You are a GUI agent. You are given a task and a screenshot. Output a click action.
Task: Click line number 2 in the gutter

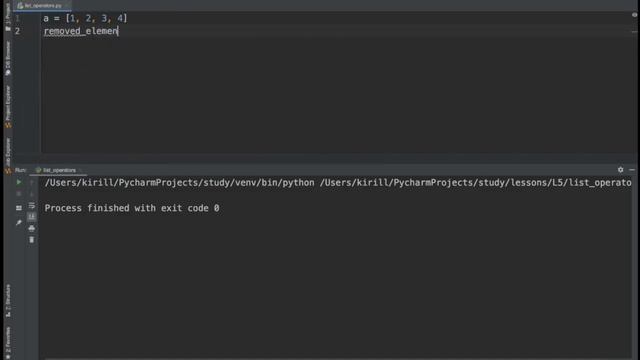pyautogui.click(x=18, y=31)
